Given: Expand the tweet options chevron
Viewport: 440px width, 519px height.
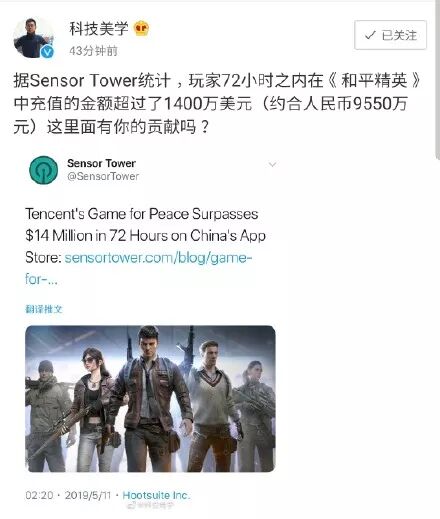Looking at the screenshot, I should click(x=272, y=164).
